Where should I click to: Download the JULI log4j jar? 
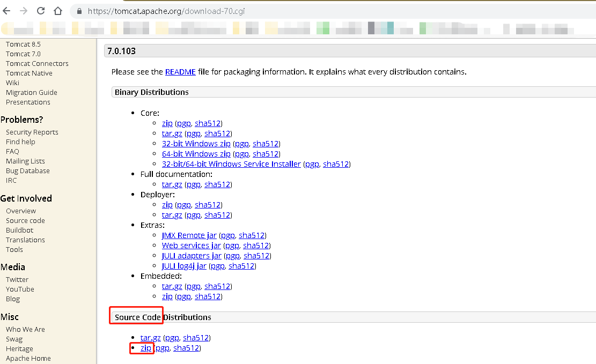coord(184,266)
